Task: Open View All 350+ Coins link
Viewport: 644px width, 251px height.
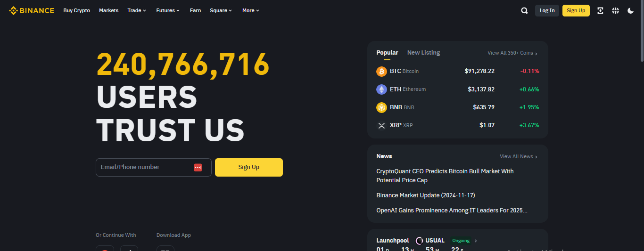Action: pos(512,53)
